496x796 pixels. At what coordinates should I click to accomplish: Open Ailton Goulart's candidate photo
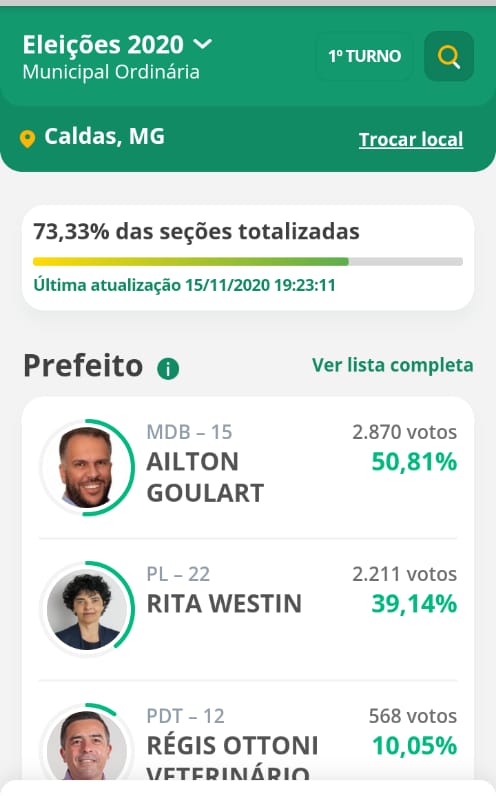tap(87, 468)
